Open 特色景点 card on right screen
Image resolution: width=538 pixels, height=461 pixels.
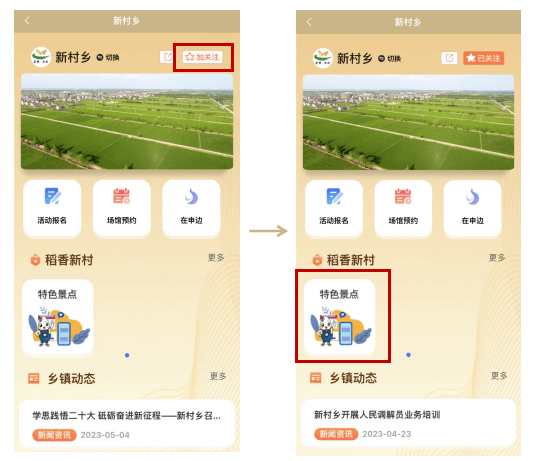coord(340,317)
